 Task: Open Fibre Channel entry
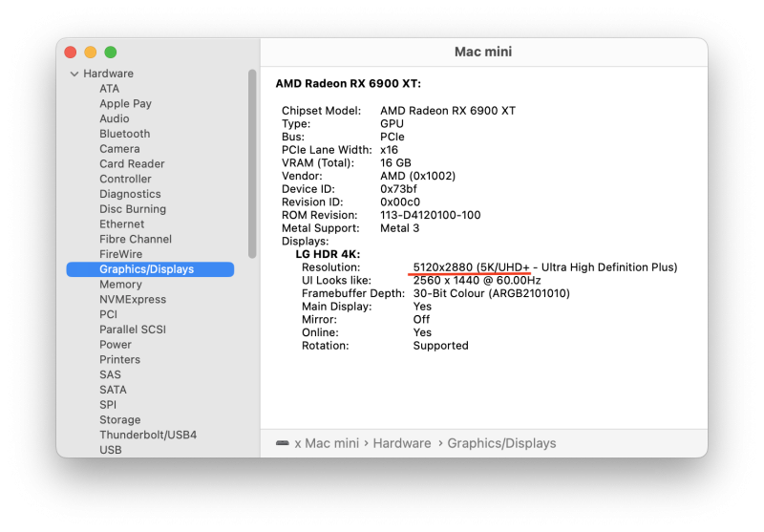pyautogui.click(x=136, y=240)
